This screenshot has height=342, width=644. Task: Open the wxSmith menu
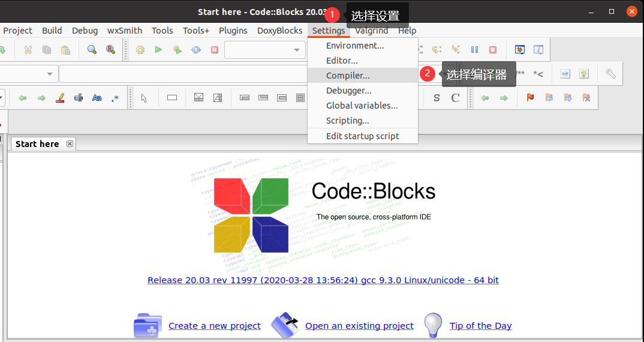125,31
